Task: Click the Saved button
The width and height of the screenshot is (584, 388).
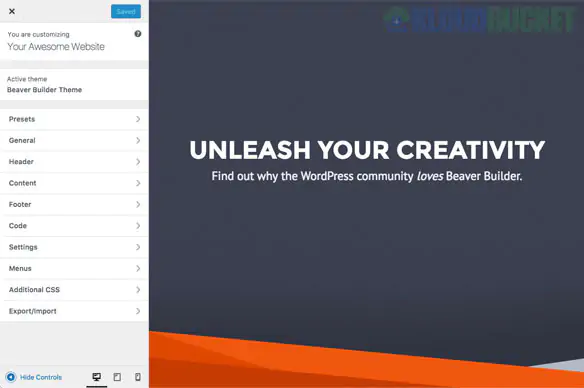Action: 126,12
